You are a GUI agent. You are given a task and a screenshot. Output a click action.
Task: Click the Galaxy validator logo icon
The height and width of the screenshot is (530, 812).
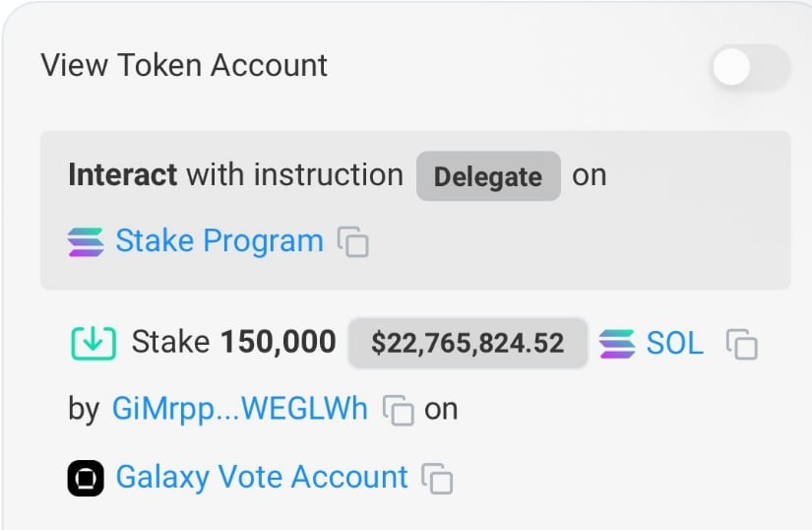86,478
